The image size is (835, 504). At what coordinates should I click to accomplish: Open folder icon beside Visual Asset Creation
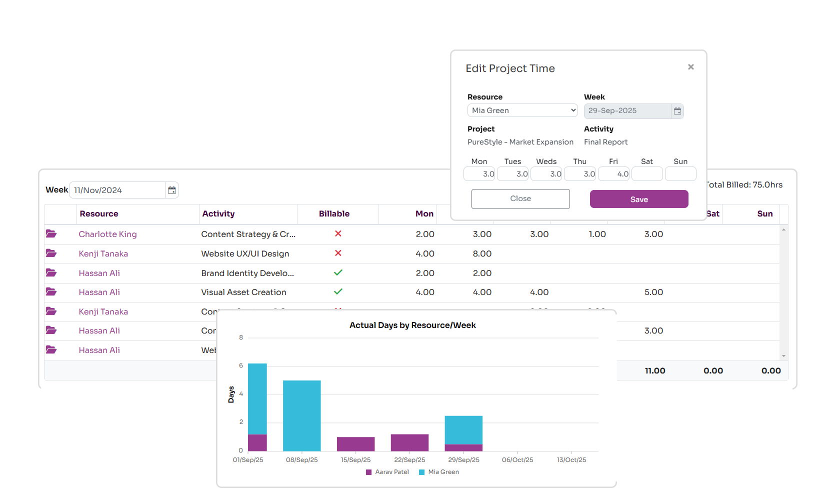pos(51,292)
